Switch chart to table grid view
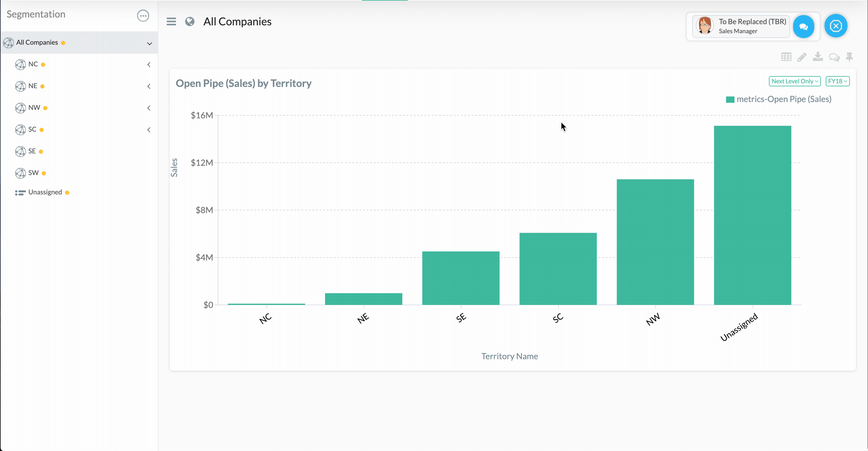This screenshot has height=451, width=868. tap(786, 57)
